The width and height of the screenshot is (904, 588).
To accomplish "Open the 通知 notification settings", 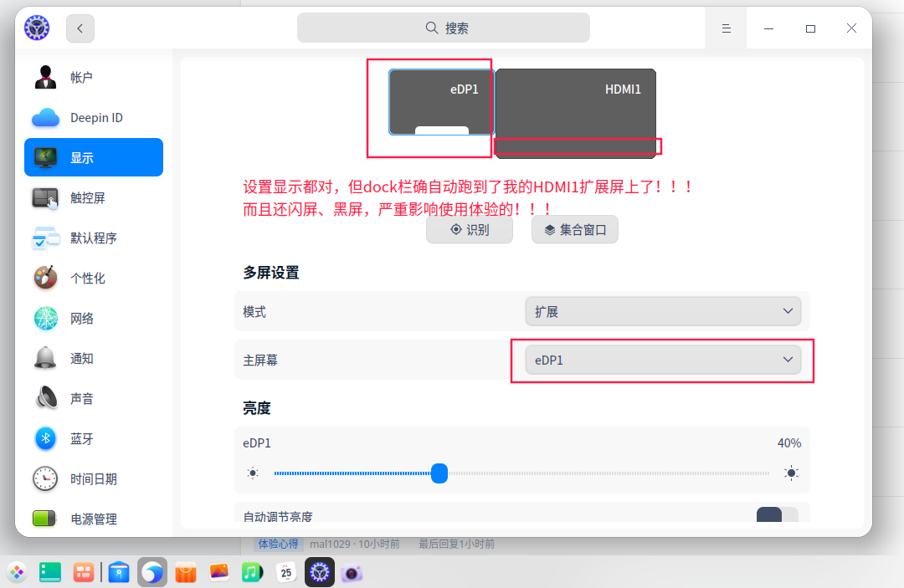I will (x=94, y=358).
